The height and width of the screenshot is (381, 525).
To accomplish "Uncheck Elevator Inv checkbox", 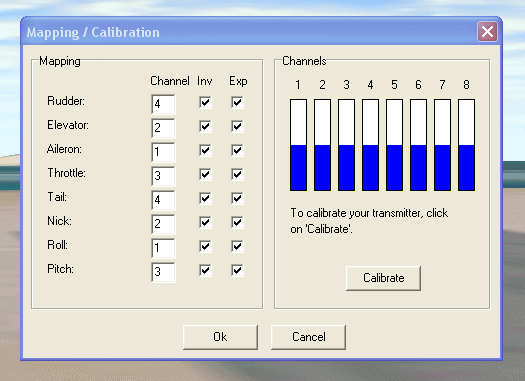I will 205,126.
